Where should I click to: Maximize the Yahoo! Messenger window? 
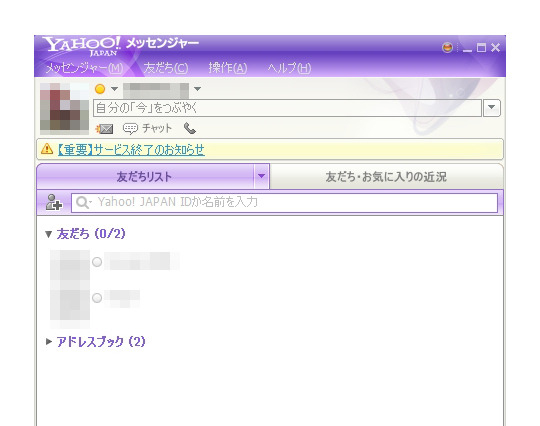click(x=481, y=48)
